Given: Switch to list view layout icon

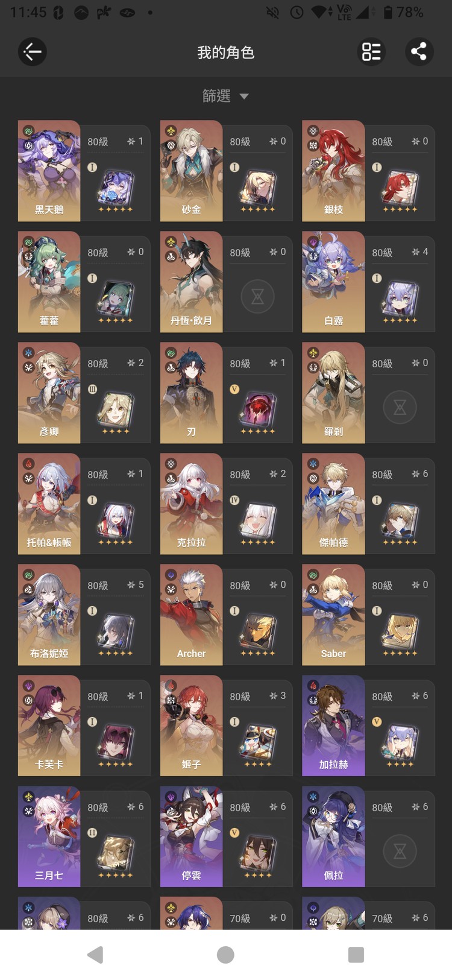Looking at the screenshot, I should click(x=371, y=52).
